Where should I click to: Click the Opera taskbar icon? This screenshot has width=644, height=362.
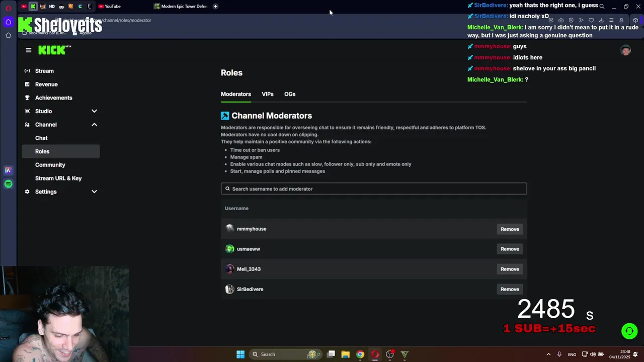coord(375,354)
